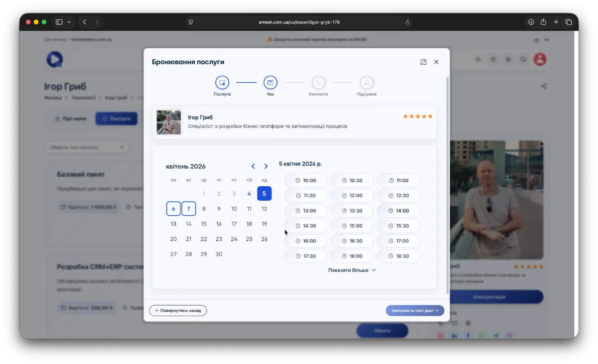Open Safari sidebar dropdown chevron
The width and height of the screenshot is (598, 364).
(69, 22)
